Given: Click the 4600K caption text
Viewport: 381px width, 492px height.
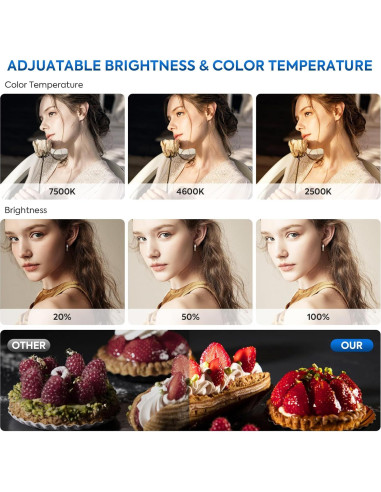Looking at the screenshot, I should (190, 191).
